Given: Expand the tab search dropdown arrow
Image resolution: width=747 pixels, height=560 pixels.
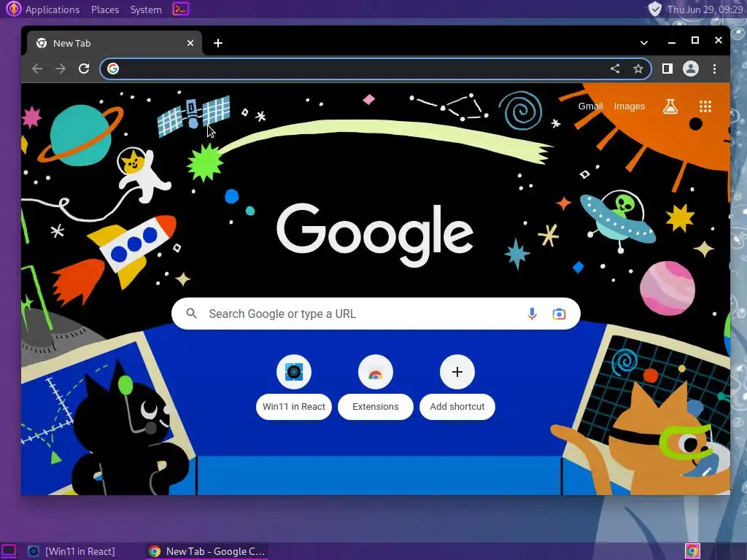Looking at the screenshot, I should [x=644, y=43].
